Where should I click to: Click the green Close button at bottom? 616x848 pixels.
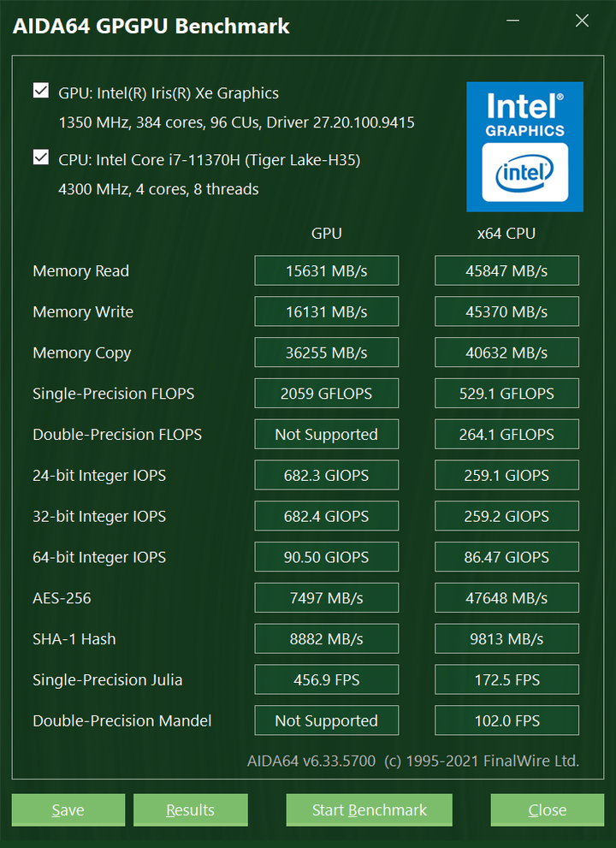(x=548, y=809)
